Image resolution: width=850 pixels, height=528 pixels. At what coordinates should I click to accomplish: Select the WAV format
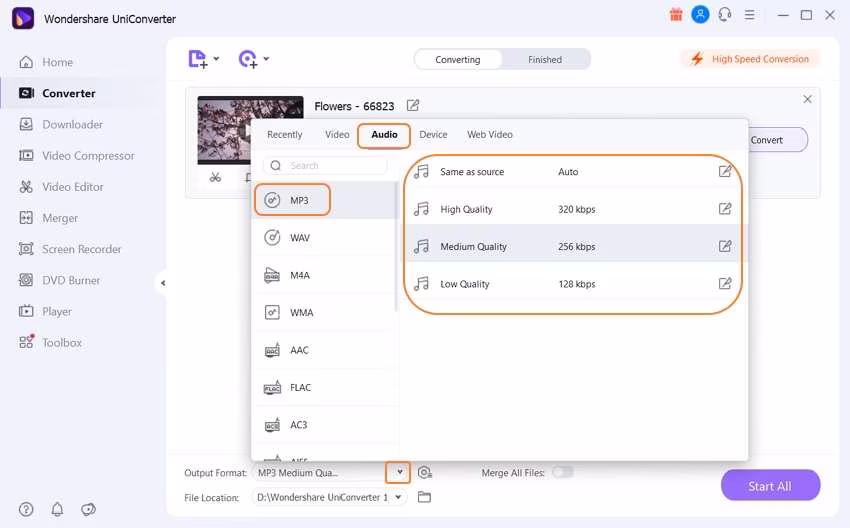(325, 237)
